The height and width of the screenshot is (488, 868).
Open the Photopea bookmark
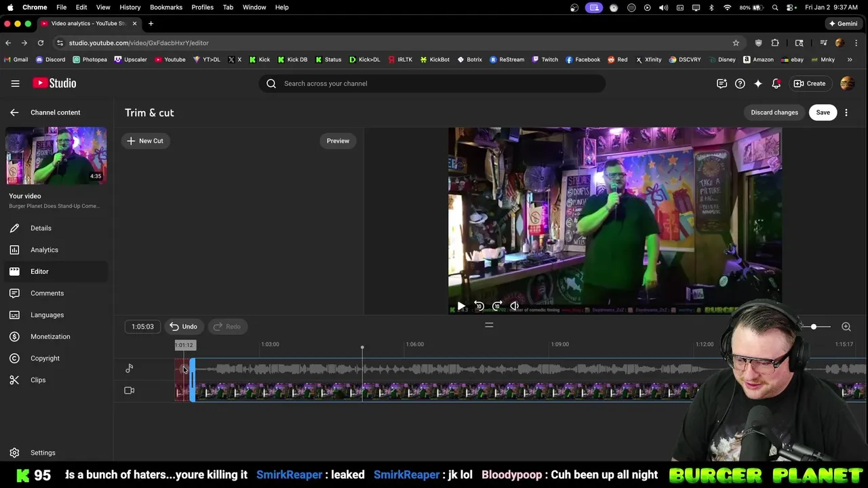[x=90, y=60]
